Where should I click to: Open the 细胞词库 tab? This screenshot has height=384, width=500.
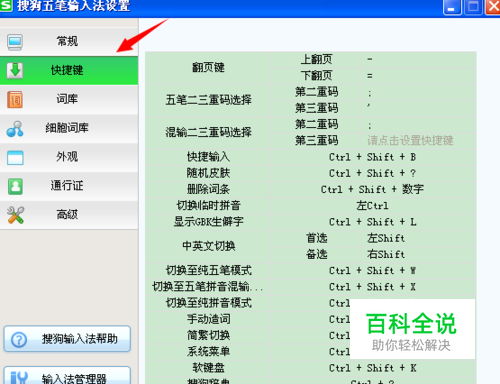click(x=69, y=128)
